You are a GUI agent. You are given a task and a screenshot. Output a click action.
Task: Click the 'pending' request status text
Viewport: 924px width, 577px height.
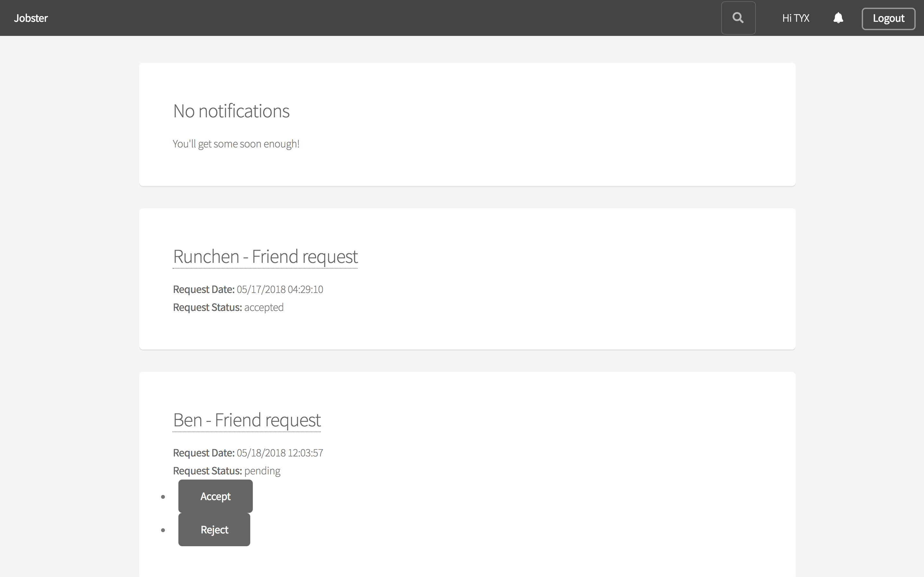click(262, 471)
